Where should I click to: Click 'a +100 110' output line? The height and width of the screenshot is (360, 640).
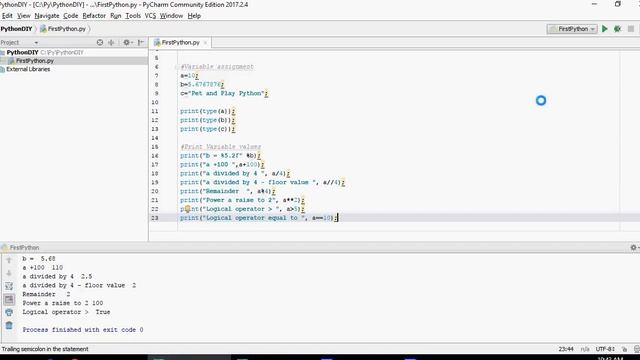point(42,267)
